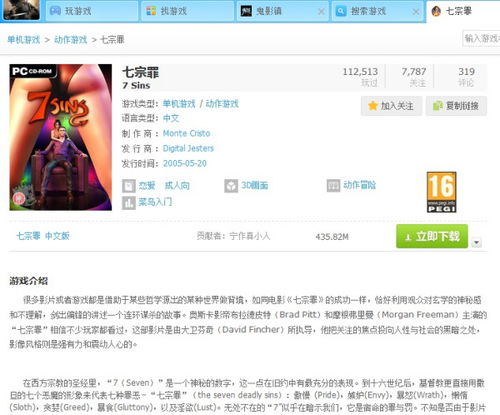Click the user avatar at top-left corner
The width and height of the screenshot is (500, 415).
[22, 10]
